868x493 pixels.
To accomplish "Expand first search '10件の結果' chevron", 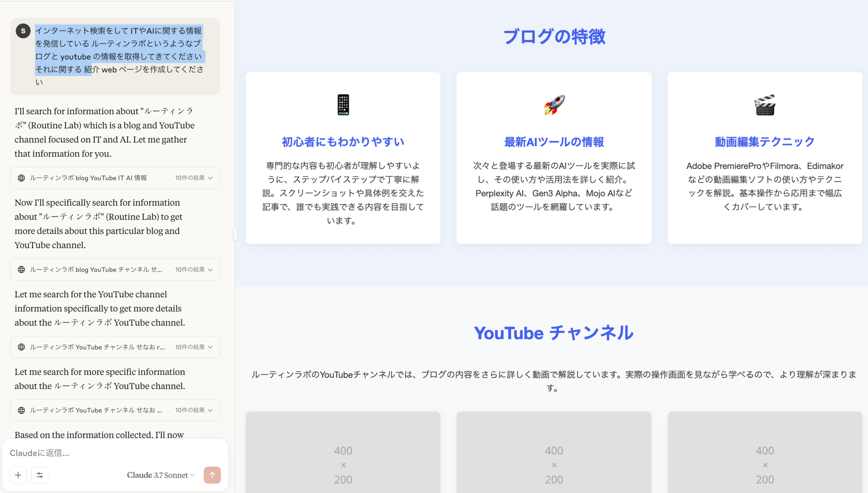I will (211, 178).
